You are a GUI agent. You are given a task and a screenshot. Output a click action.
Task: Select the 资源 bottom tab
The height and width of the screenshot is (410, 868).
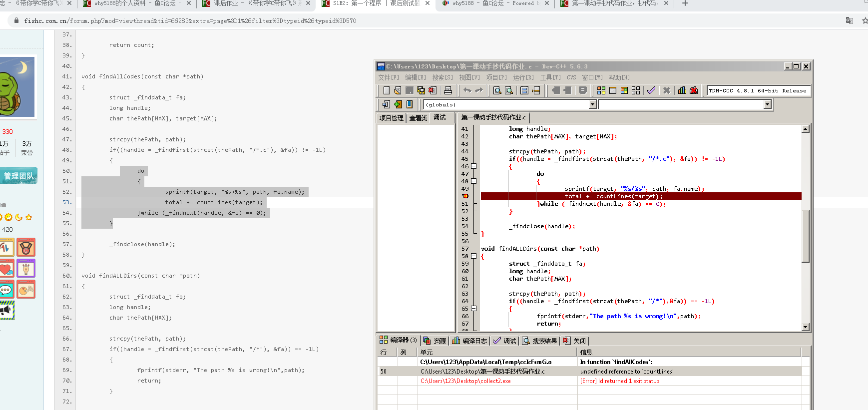coord(434,341)
